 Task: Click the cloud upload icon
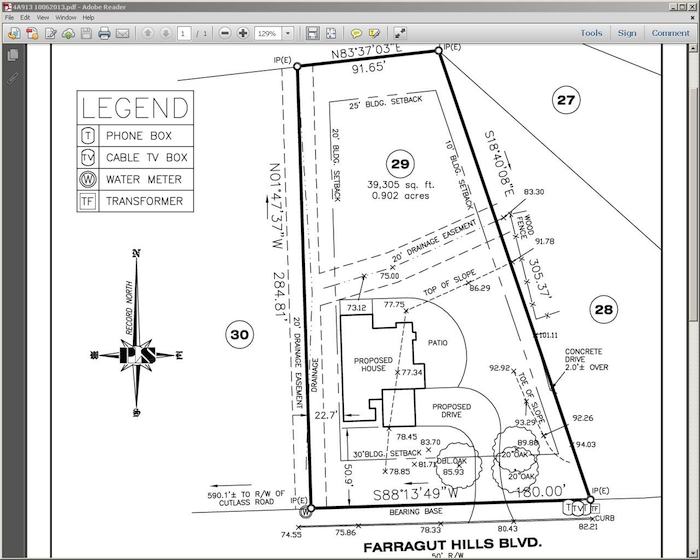pos(68,33)
